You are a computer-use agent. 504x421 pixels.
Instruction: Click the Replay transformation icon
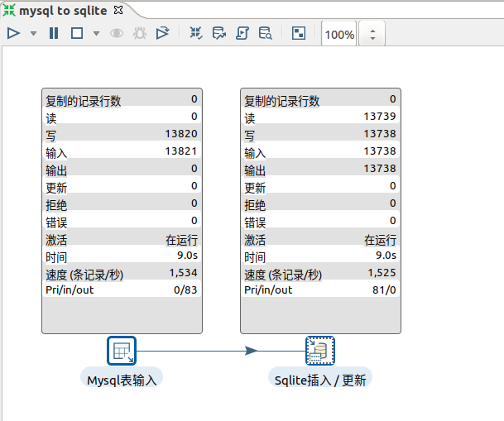click(162, 34)
